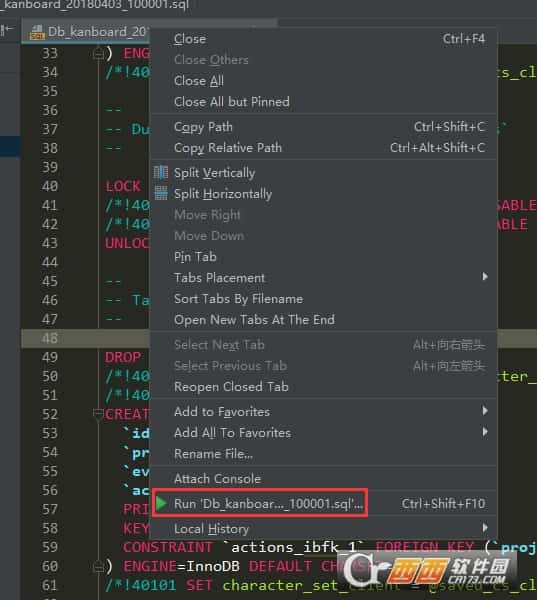Click the collapse panel icon top-left
Viewport: 537px width, 600px height.
pyautogui.click(x=7, y=30)
